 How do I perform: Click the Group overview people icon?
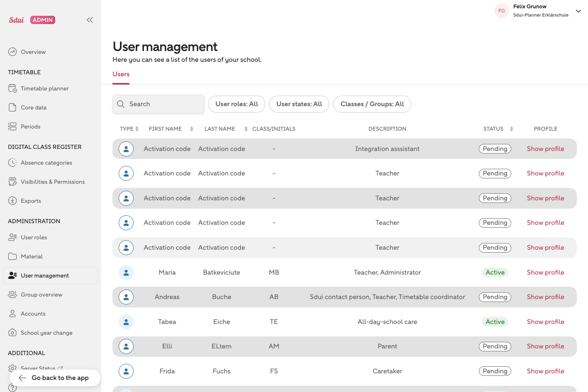click(12, 295)
